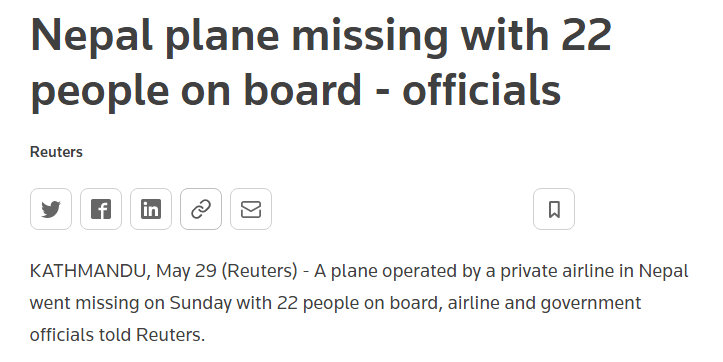Click the headline line 'people on board - officials'
The width and height of the screenshot is (723, 362).
[296, 90]
